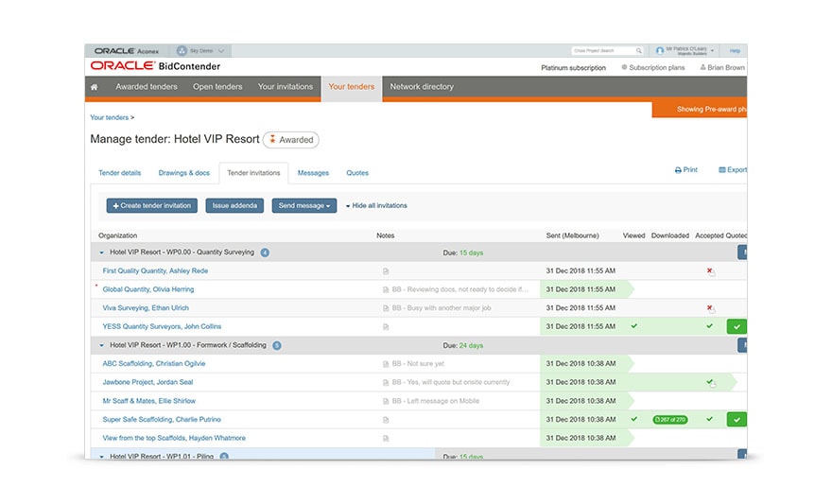Toggle Hide all invitations
The image size is (832, 504).
(x=376, y=206)
